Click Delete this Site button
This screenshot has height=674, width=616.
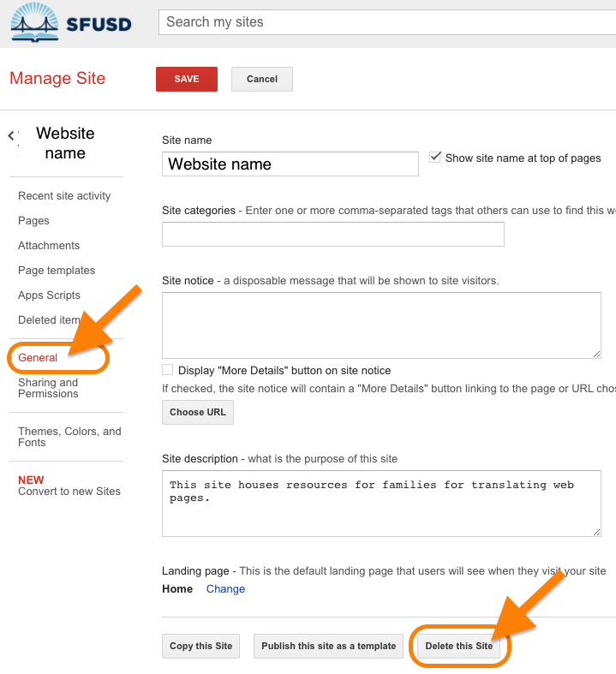point(459,646)
